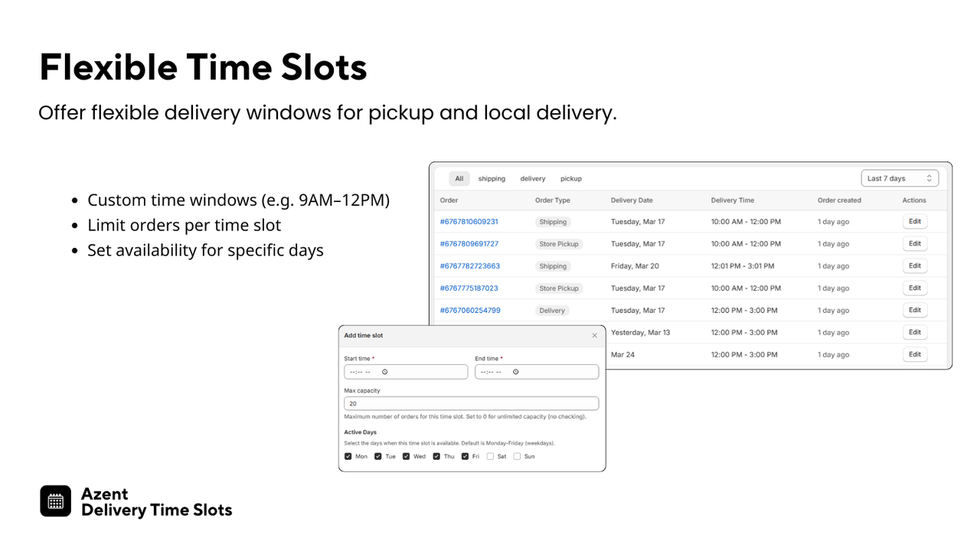980x551 pixels.
Task: Click the Order column header
Action: click(449, 201)
